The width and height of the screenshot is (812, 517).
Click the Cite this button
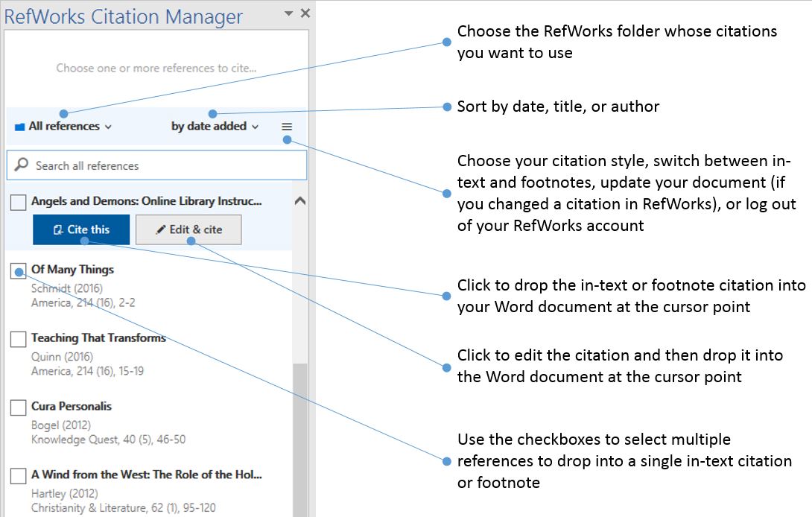pyautogui.click(x=80, y=229)
